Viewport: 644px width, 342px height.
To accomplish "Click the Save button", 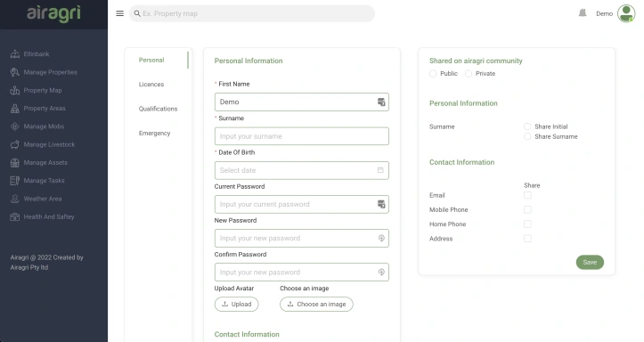I will pyautogui.click(x=590, y=263).
